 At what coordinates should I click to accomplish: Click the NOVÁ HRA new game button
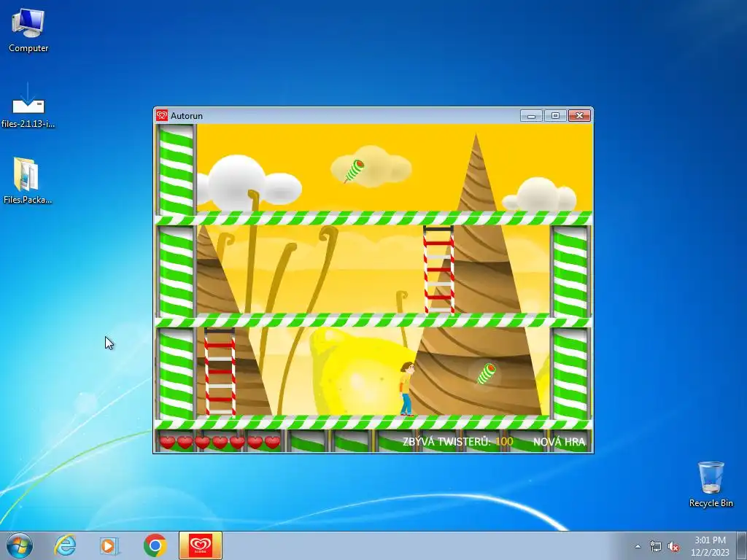click(x=559, y=441)
